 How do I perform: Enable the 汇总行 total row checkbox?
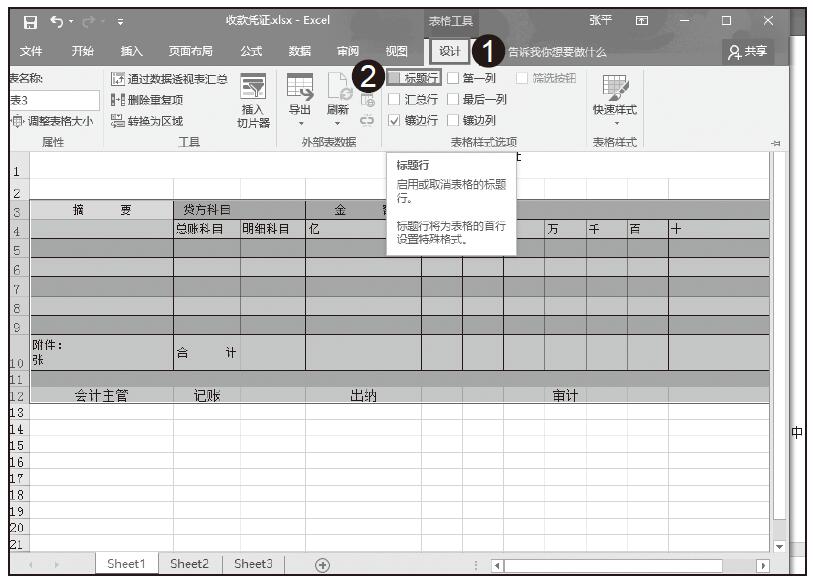coord(395,99)
